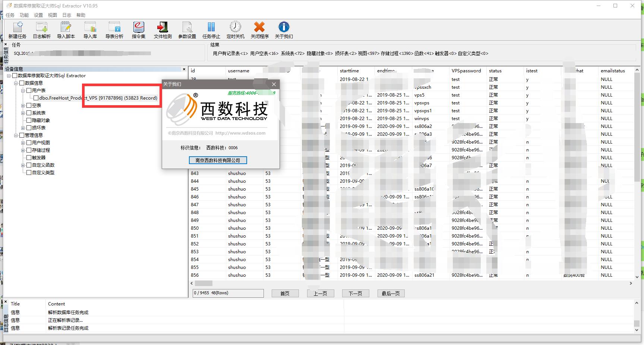
Task: Launch the 文件检测 tool
Action: (x=163, y=30)
